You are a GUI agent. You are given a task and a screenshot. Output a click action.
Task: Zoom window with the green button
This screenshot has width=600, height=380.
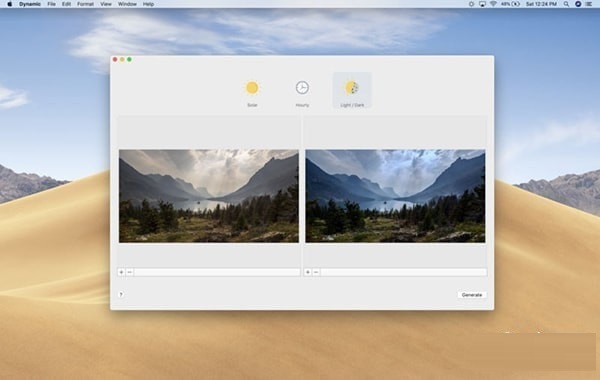pyautogui.click(x=129, y=59)
